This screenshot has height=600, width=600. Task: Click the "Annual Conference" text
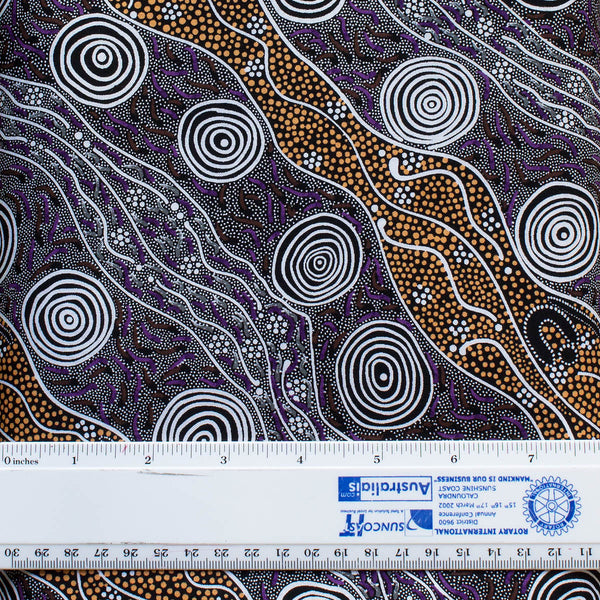point(467,514)
